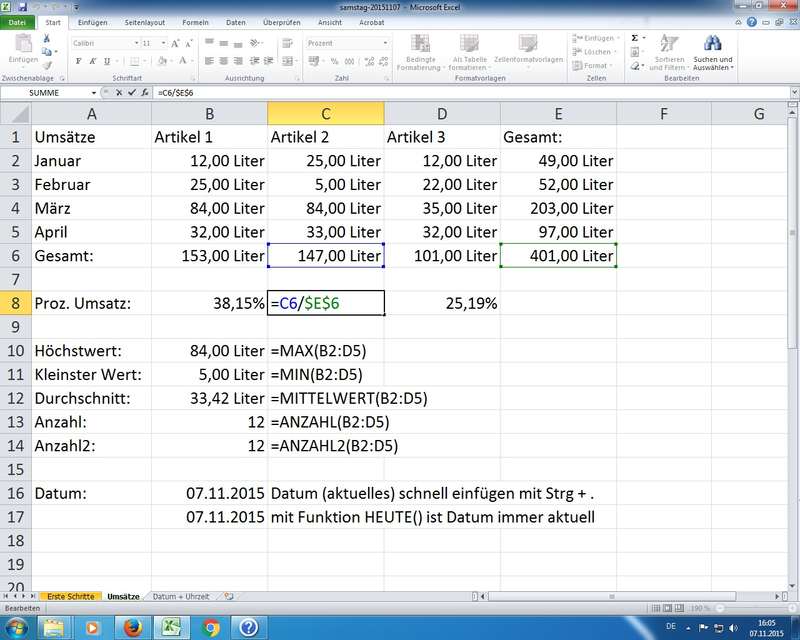The height and width of the screenshot is (640, 800).
Task: Click the save icon in quick access toolbar
Action: click(21, 6)
